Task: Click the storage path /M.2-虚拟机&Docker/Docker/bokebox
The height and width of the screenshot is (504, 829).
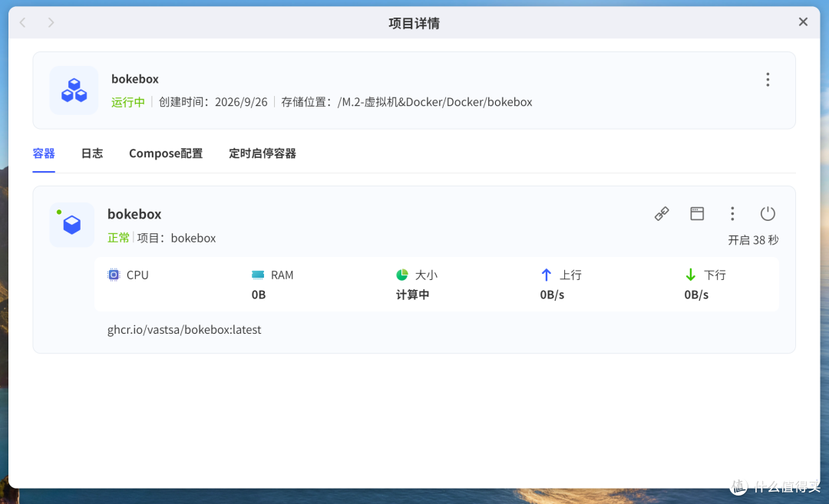Action: (434, 102)
